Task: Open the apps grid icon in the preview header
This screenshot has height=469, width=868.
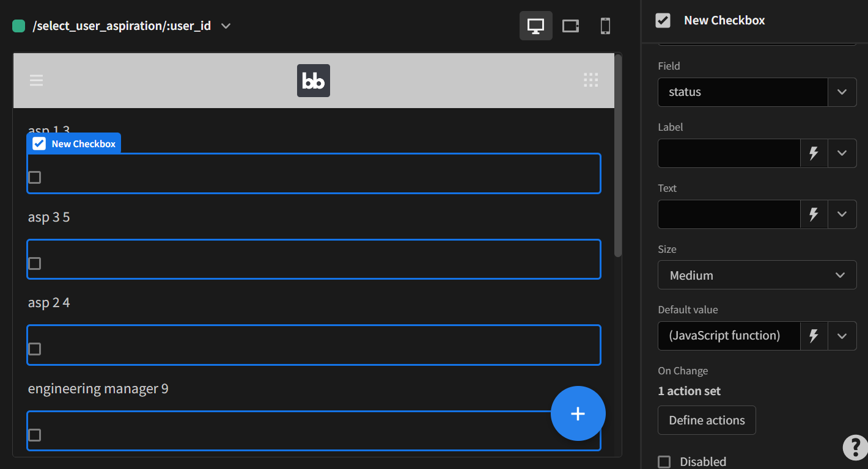Action: 590,80
